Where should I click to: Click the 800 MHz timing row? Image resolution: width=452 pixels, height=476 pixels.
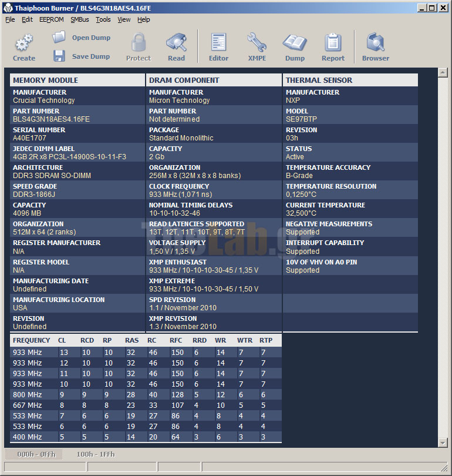pyautogui.click(x=146, y=395)
